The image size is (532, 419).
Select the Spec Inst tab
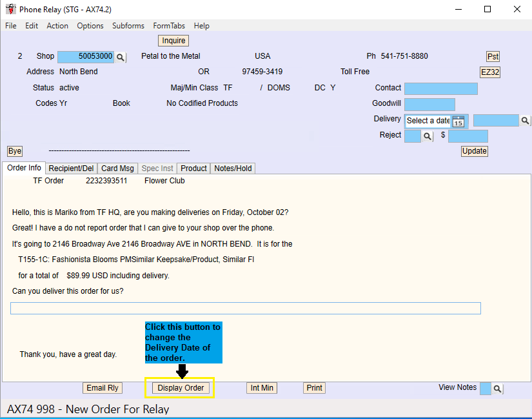point(157,169)
